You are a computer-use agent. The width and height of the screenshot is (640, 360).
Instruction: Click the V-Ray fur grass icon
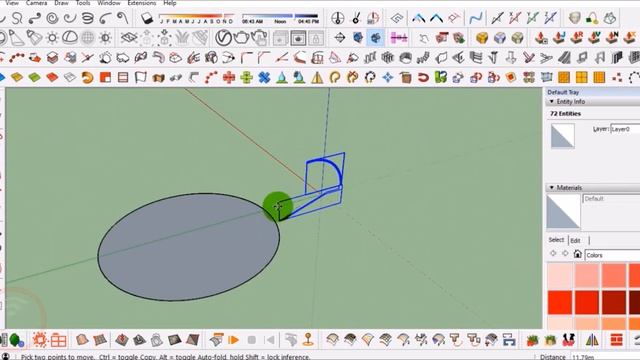(182, 38)
